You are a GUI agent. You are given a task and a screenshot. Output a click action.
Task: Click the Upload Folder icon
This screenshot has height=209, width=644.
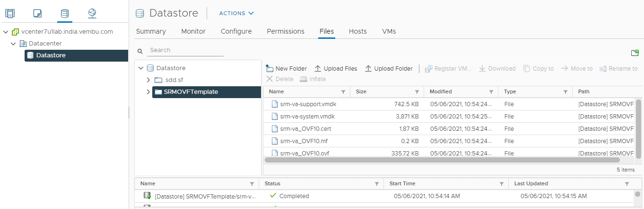point(368,69)
